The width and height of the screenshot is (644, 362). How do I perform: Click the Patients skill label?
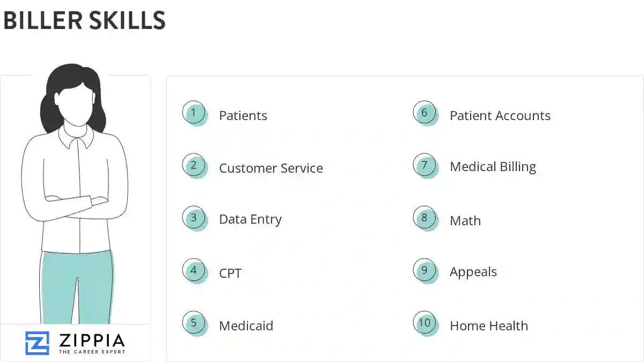tap(243, 116)
